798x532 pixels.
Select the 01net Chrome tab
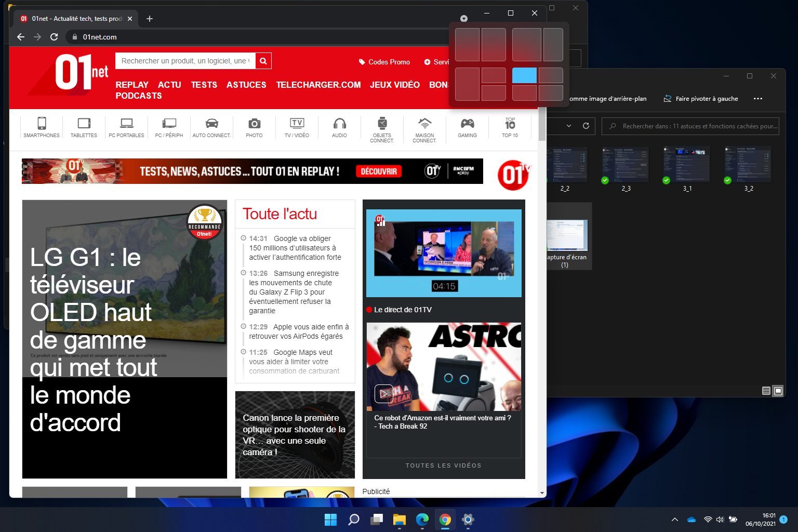(x=76, y=19)
